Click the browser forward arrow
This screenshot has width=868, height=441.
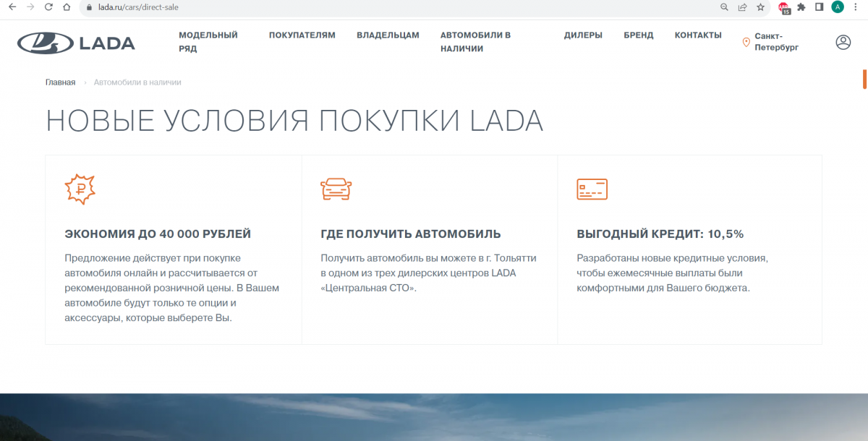pyautogui.click(x=30, y=7)
